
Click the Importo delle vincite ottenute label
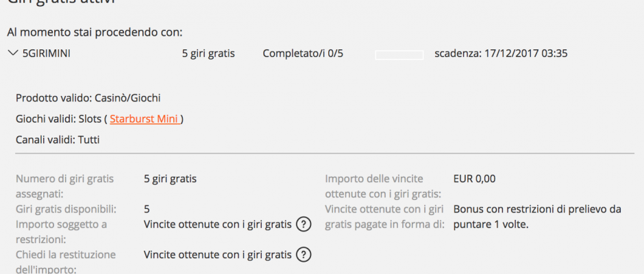point(384,186)
